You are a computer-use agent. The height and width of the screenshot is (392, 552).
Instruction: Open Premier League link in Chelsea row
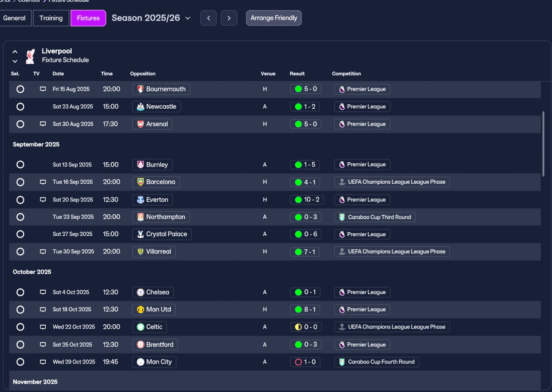coord(362,292)
